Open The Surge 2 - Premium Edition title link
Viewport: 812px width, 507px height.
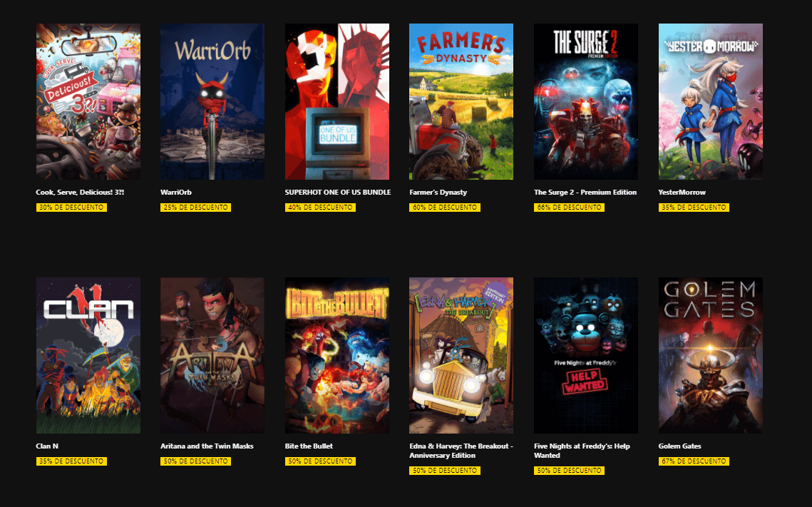point(585,192)
